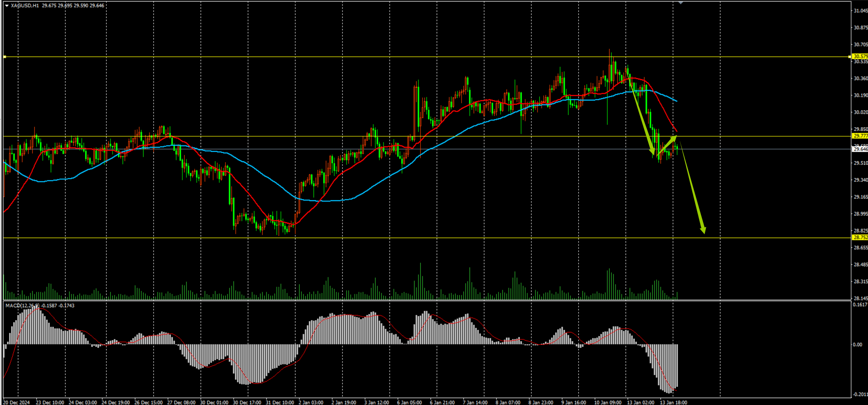Image resolution: width=868 pixels, height=405 pixels.
Task: Click the 28.315 value on the price scale
Action: 861,281
